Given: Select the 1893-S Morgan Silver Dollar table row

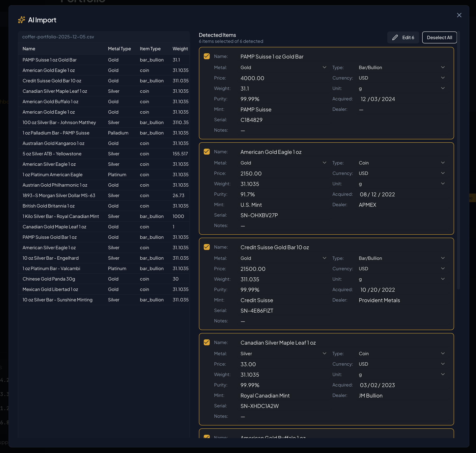Looking at the screenshot, I should (x=104, y=195).
